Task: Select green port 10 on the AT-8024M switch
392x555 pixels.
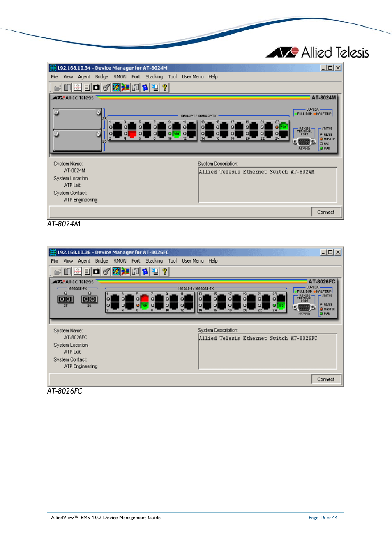Action: [x=177, y=134]
